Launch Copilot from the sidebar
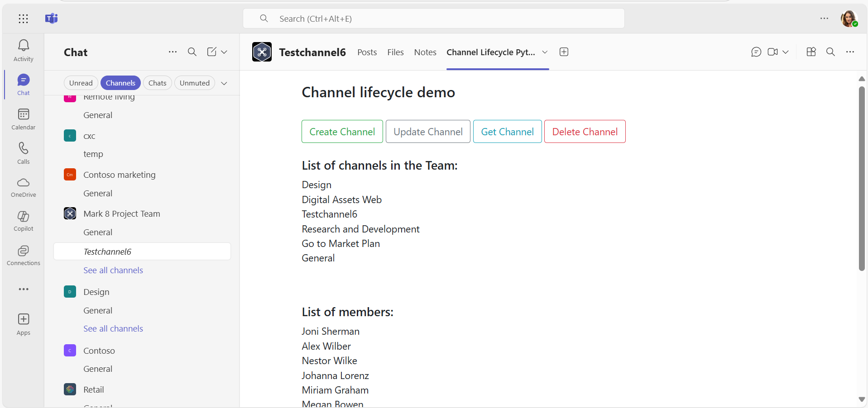The image size is (868, 408). 24,221
